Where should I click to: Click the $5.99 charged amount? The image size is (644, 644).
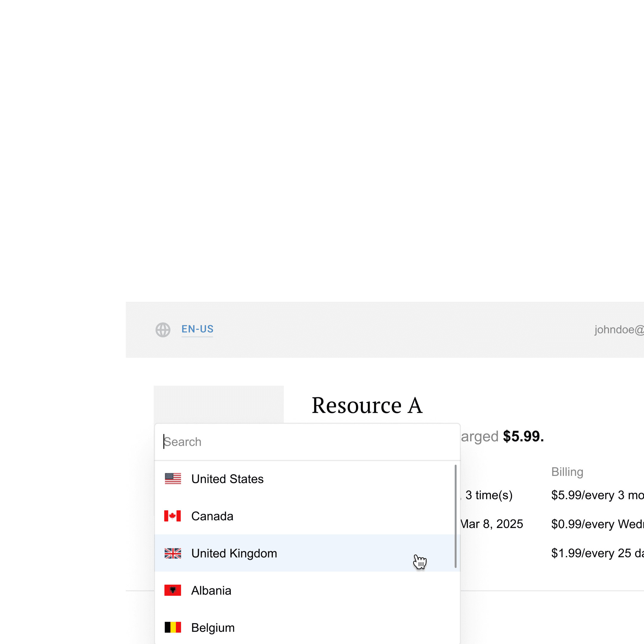click(523, 436)
